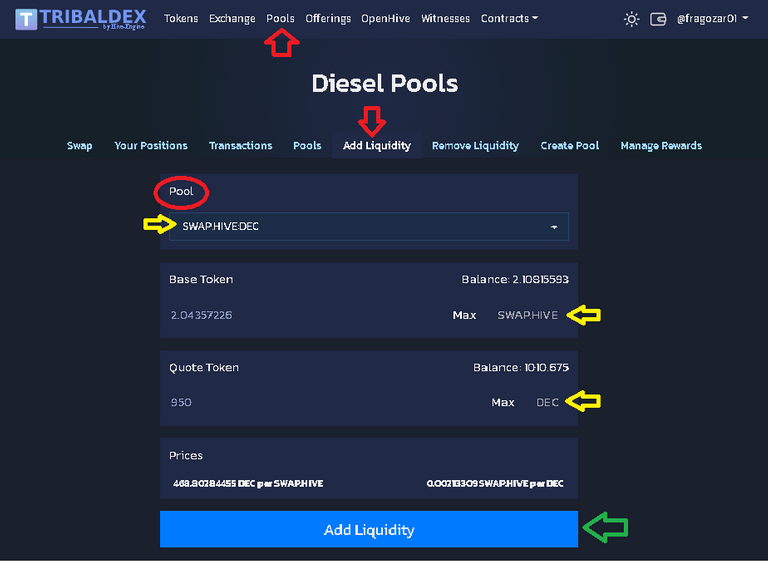Select the Pools tab under Diesel Pools
Image resolution: width=768 pixels, height=562 pixels.
[307, 146]
